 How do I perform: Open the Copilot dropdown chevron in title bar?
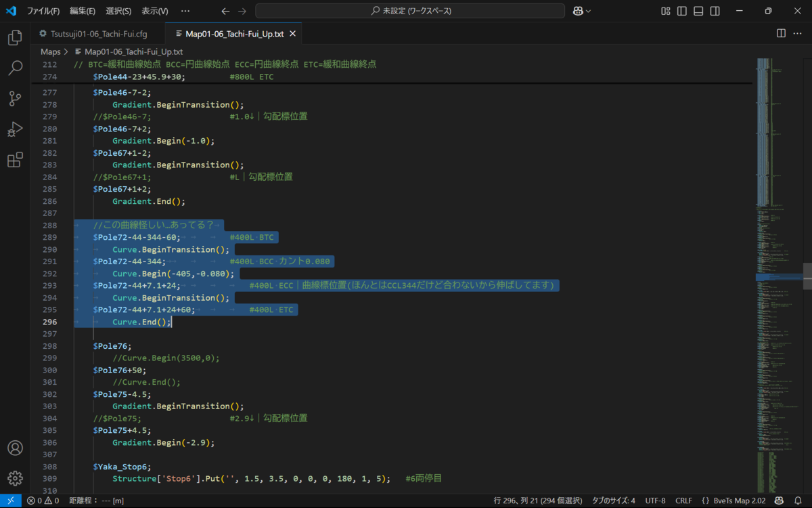click(x=589, y=11)
